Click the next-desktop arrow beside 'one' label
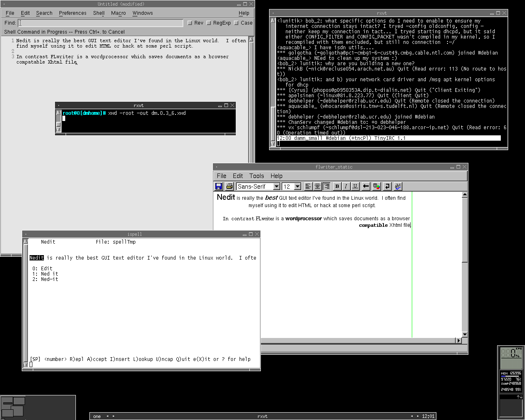Image resolution: width=525 pixels, height=420 pixels. pos(114,416)
